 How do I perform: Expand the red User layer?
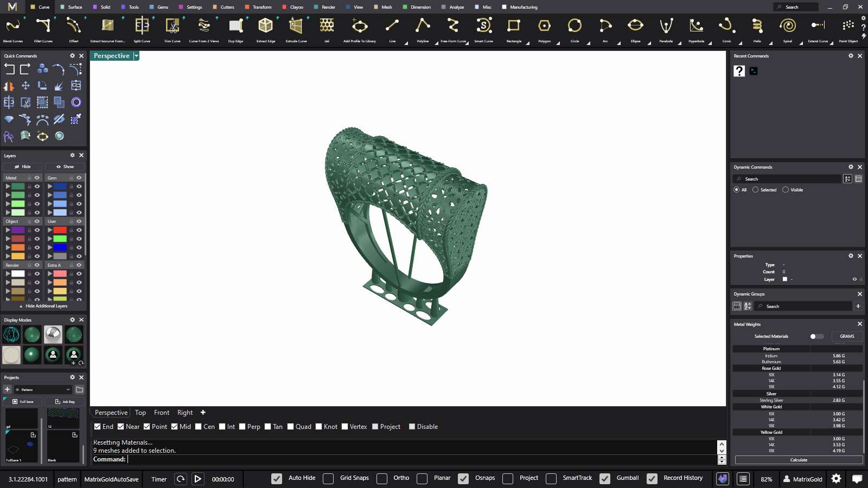(49, 230)
